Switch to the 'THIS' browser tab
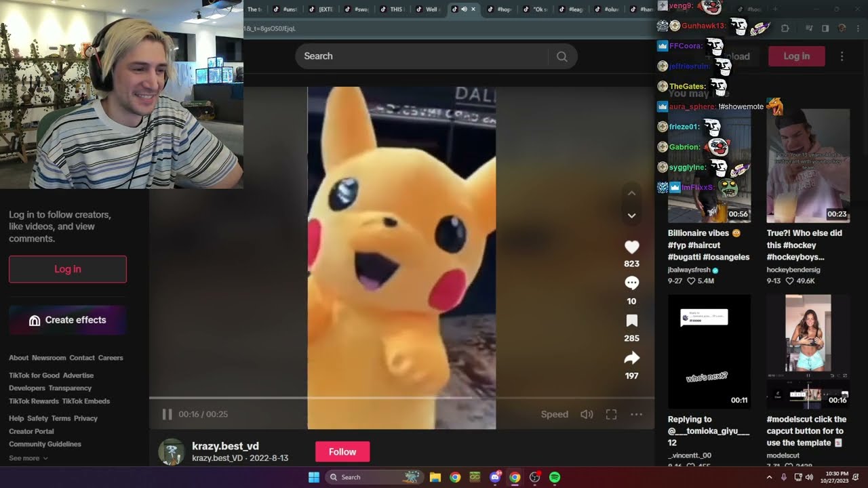 pos(393,9)
